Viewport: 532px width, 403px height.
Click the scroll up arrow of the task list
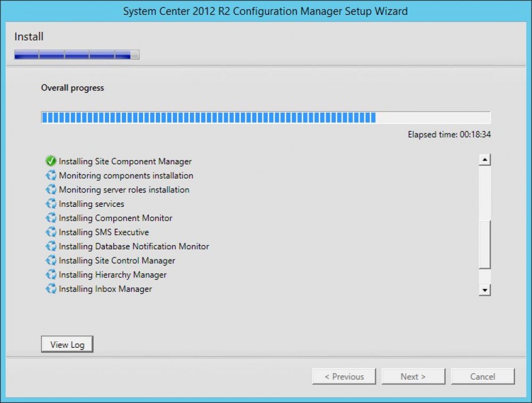pos(485,159)
